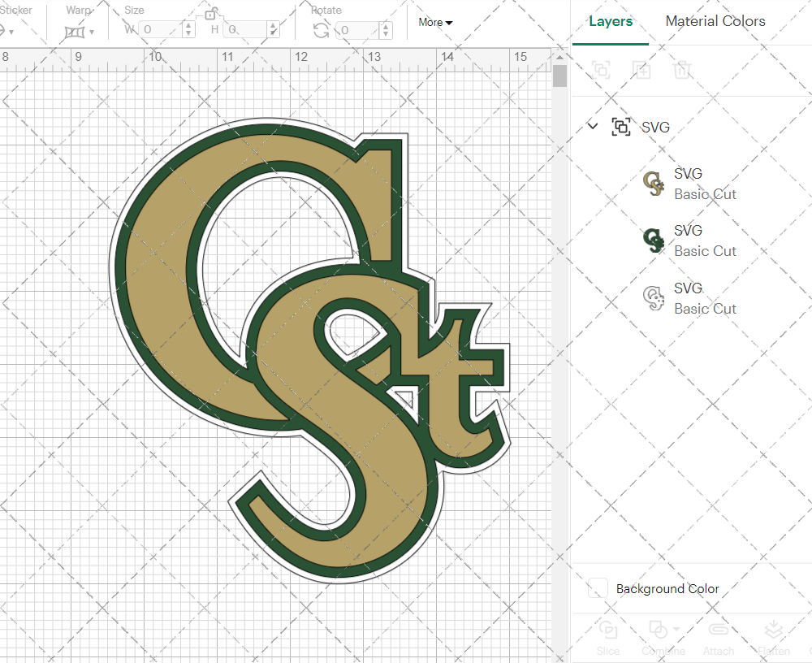This screenshot has height=663, width=812.
Task: Click the Rotate angle input field
Action: [x=357, y=30]
